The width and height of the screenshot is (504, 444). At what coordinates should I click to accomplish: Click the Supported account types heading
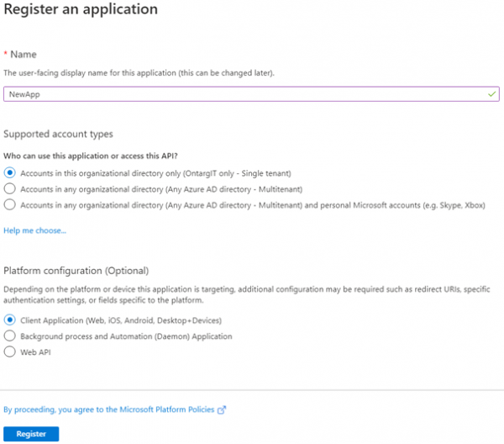(x=58, y=134)
